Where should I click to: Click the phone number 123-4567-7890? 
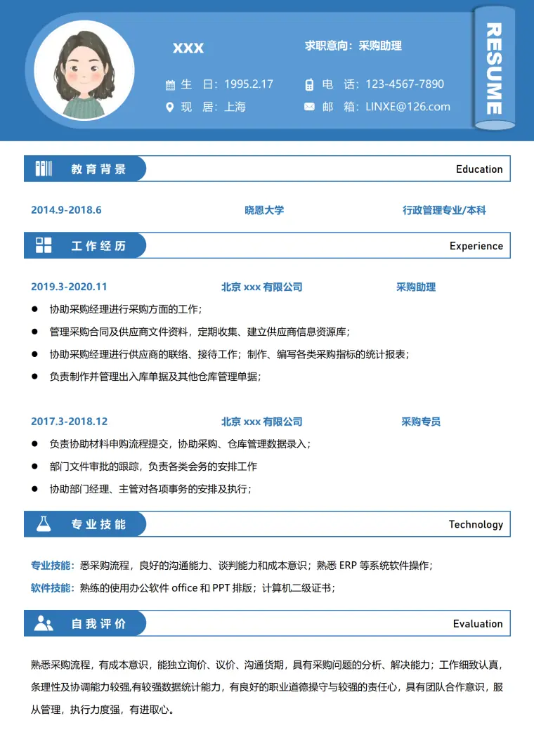405,84
